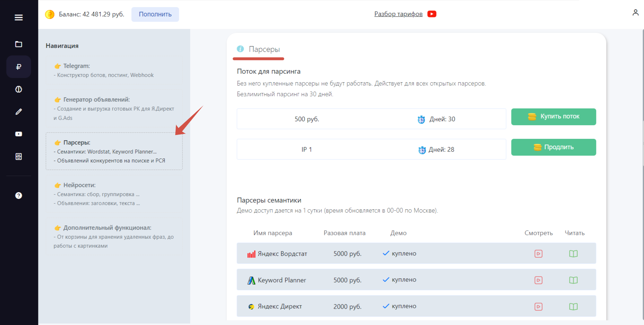This screenshot has height=325, width=644.
Task: Click the Разовая плата column header
Action: 344,233
